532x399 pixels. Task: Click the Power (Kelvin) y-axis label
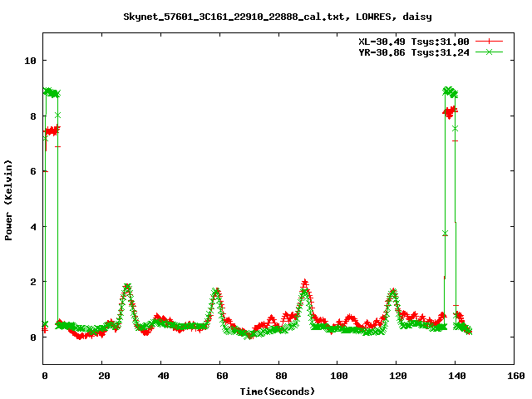tap(8, 200)
